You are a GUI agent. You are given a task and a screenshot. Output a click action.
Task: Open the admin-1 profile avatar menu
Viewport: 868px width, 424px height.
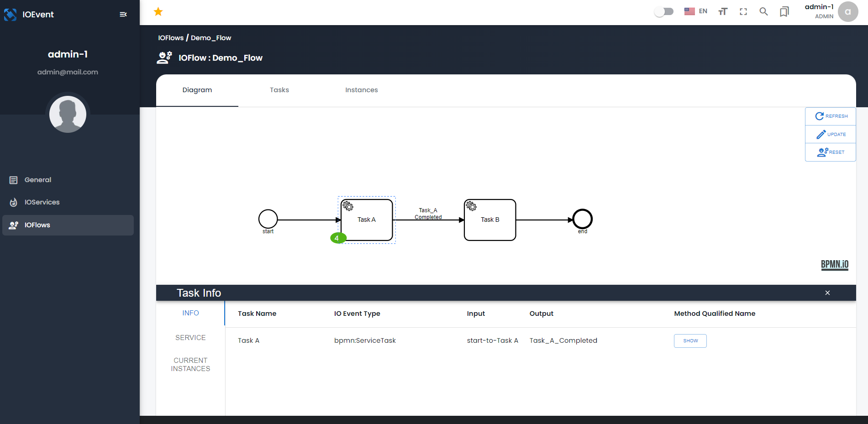click(x=848, y=11)
